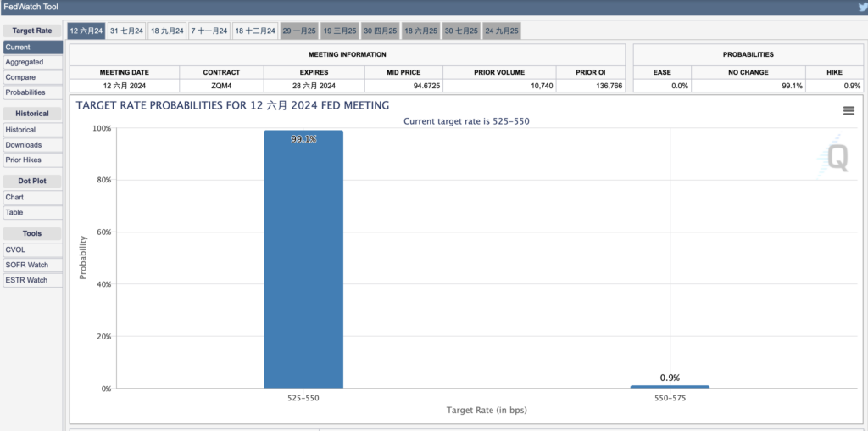
Task: Click the Twitter bird icon in header
Action: [864, 7]
